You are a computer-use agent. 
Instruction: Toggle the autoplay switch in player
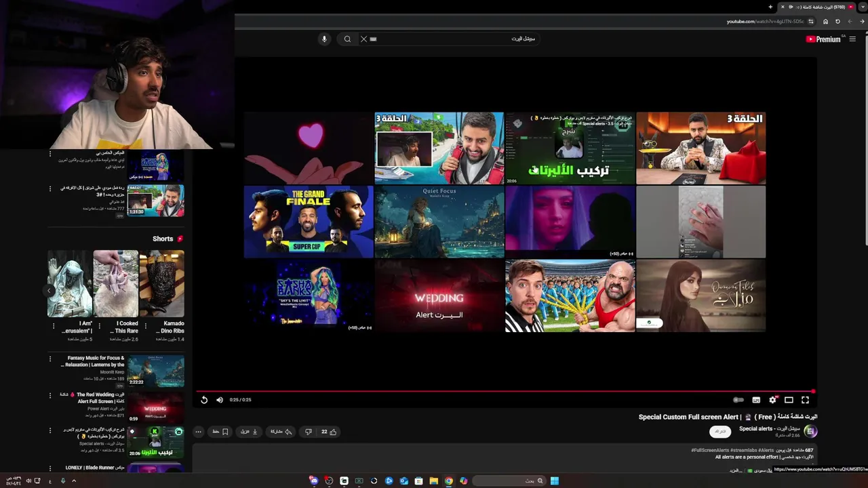tap(738, 400)
